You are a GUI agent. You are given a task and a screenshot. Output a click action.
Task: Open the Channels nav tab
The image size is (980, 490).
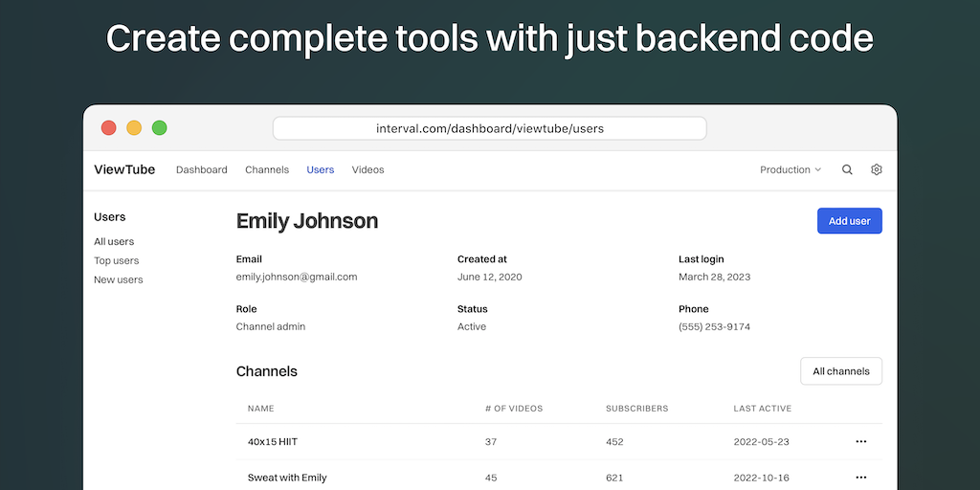(x=267, y=170)
